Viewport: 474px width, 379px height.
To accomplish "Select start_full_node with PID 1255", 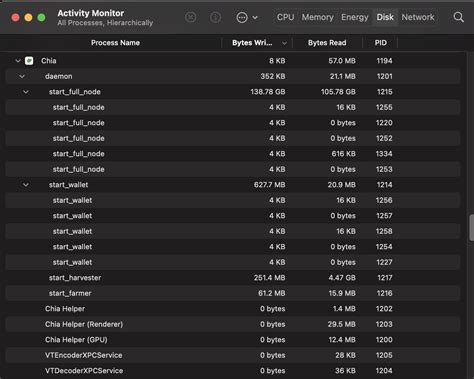I will click(233, 107).
